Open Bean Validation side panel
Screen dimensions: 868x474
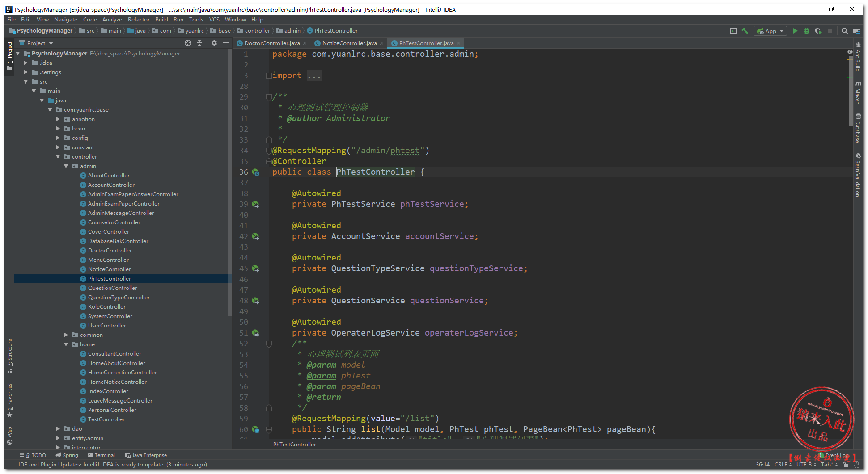[858, 175]
